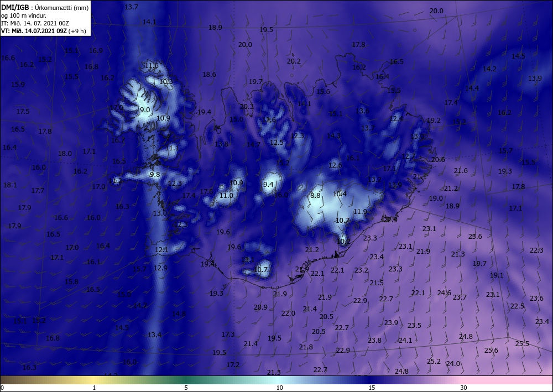This screenshot has height=392, width=553.
Task: Click the map value 22.5
Action: coord(517,306)
